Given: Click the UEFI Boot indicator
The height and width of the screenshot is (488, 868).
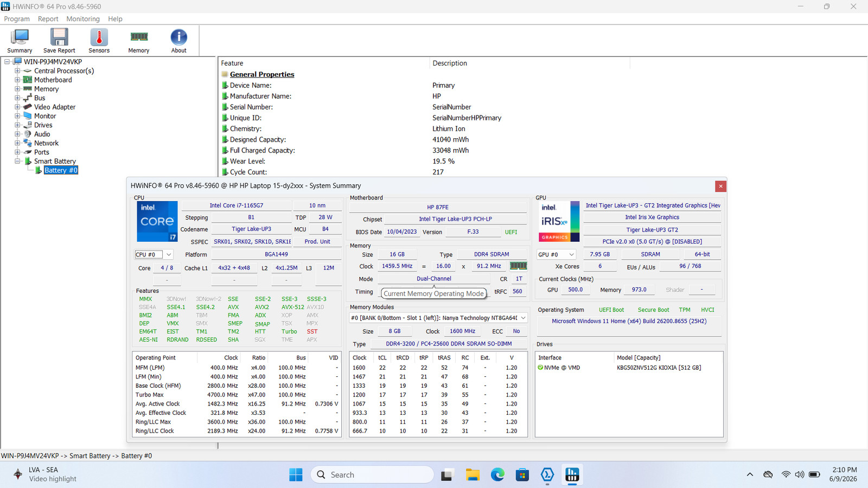Looking at the screenshot, I should point(611,310).
